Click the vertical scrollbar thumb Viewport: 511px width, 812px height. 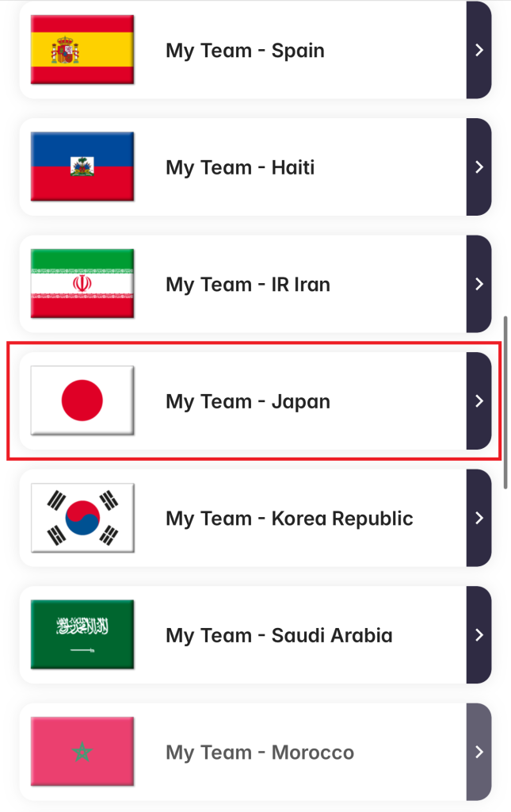pyautogui.click(x=505, y=401)
